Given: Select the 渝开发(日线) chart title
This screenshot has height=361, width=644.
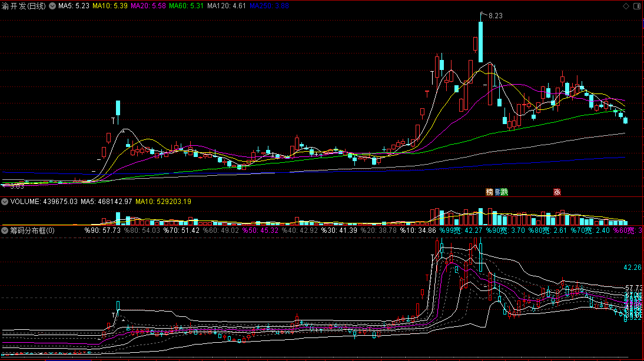Looking at the screenshot, I should pyautogui.click(x=24, y=6).
